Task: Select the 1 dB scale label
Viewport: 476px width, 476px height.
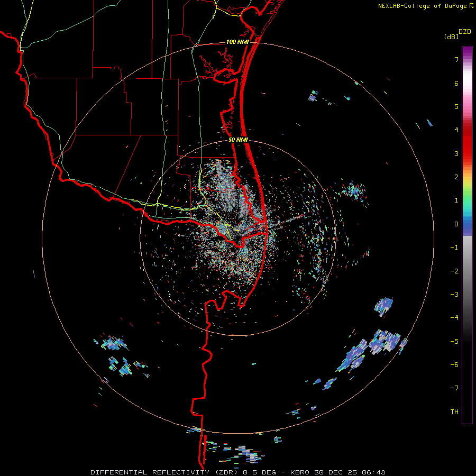Action: (x=456, y=200)
